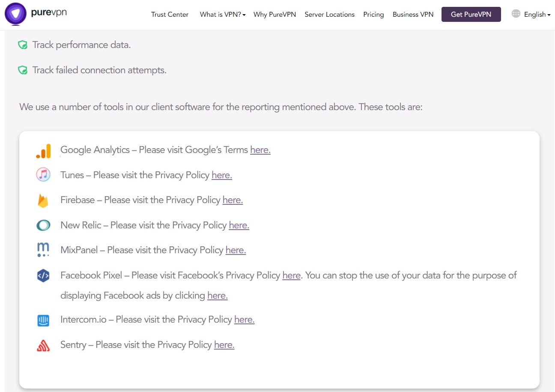Viewport: 555px width, 392px height.
Task: Open the Sentry Privacy Policy here link
Action: [224, 344]
